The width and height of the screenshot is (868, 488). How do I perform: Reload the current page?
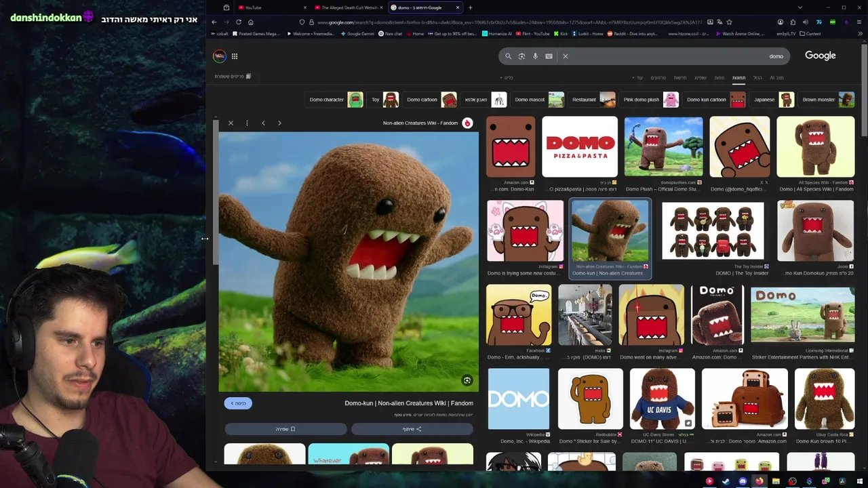pyautogui.click(x=239, y=22)
